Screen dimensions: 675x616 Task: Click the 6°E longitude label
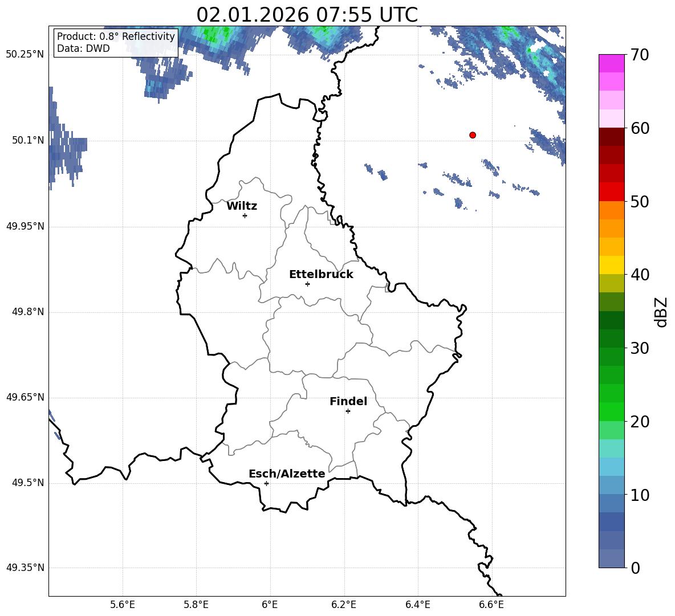tap(270, 605)
